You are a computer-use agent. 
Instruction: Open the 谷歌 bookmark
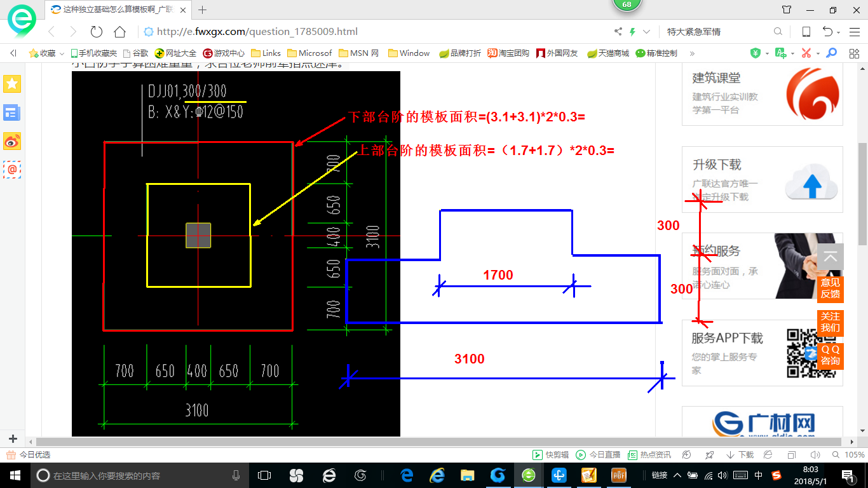pos(135,53)
